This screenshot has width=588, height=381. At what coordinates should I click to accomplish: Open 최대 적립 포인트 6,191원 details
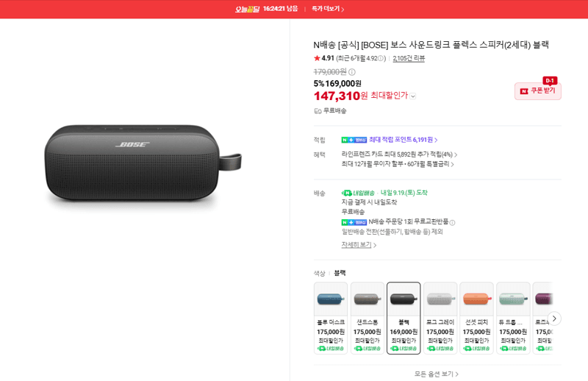(403, 140)
